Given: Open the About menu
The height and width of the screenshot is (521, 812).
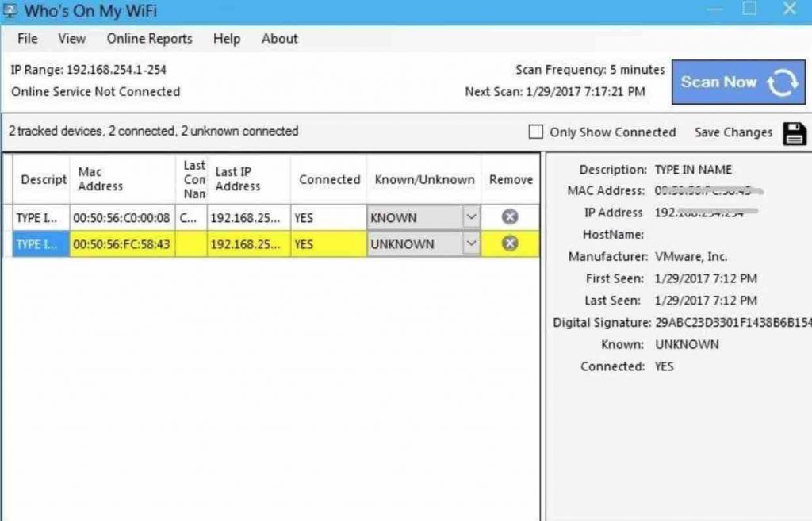Looking at the screenshot, I should click(x=278, y=38).
